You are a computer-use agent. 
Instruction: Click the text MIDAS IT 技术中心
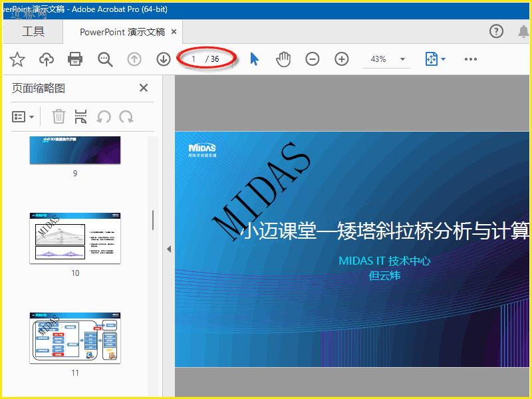[384, 261]
